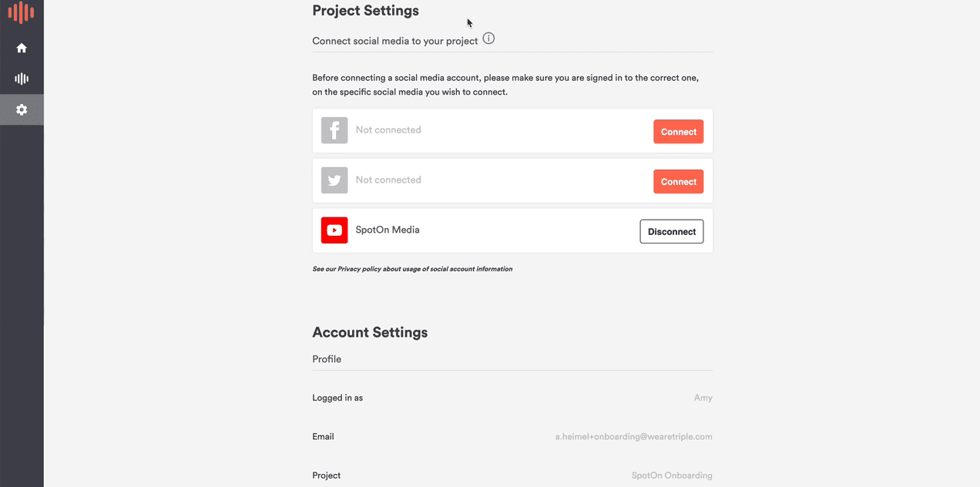Select the Twitter bird icon
980x487 pixels.
click(x=334, y=180)
